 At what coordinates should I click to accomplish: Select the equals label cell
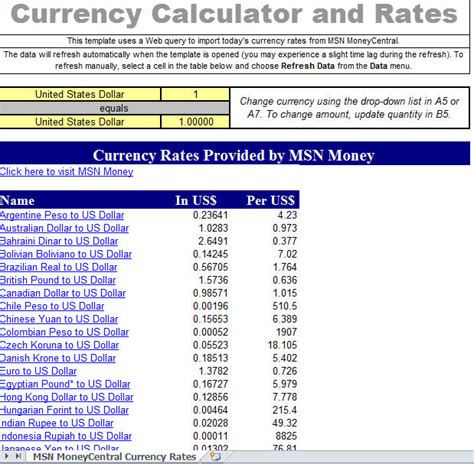(x=114, y=108)
